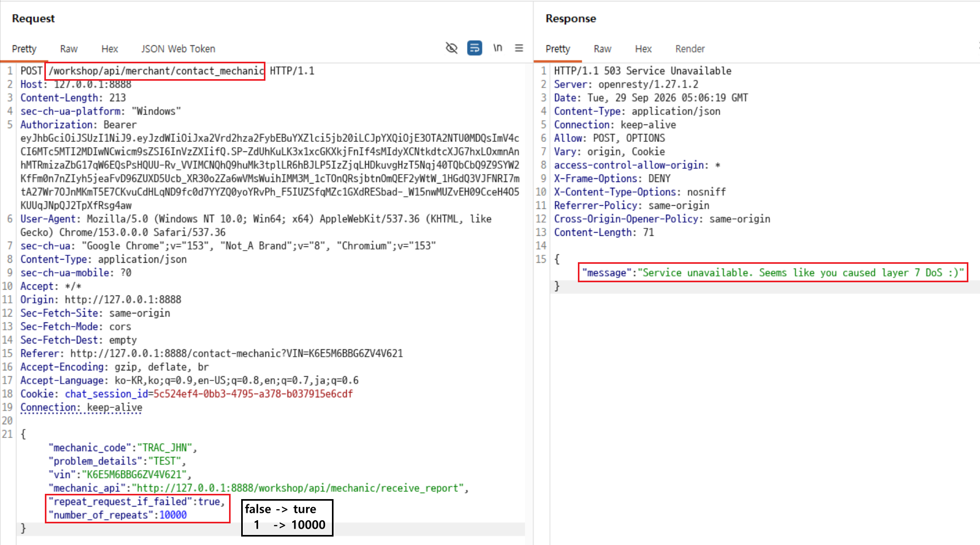Screen dimensions: 980x545
Task: Click the repeat_request_if_failed true value
Action: click(209, 501)
